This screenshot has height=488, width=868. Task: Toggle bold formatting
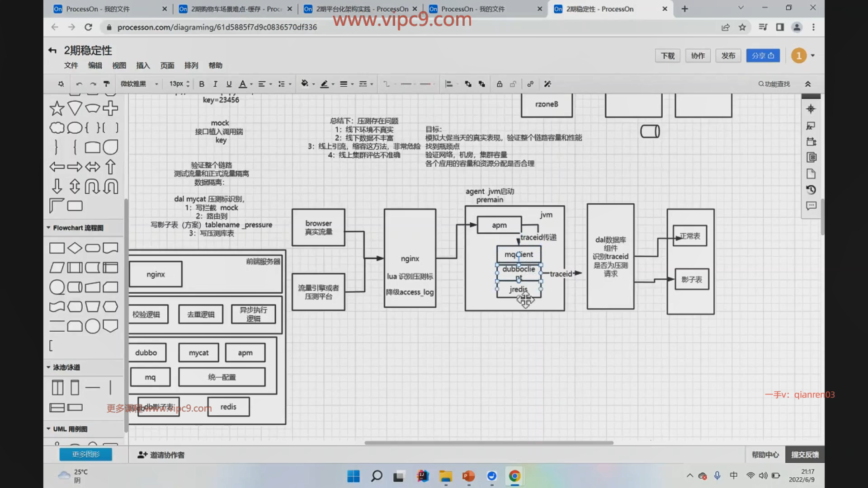pyautogui.click(x=202, y=84)
